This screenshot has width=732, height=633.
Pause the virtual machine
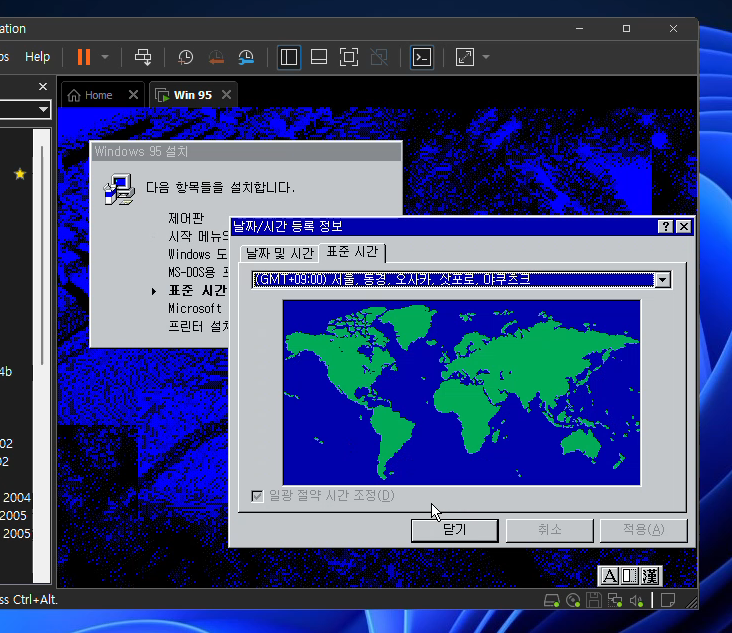point(84,57)
